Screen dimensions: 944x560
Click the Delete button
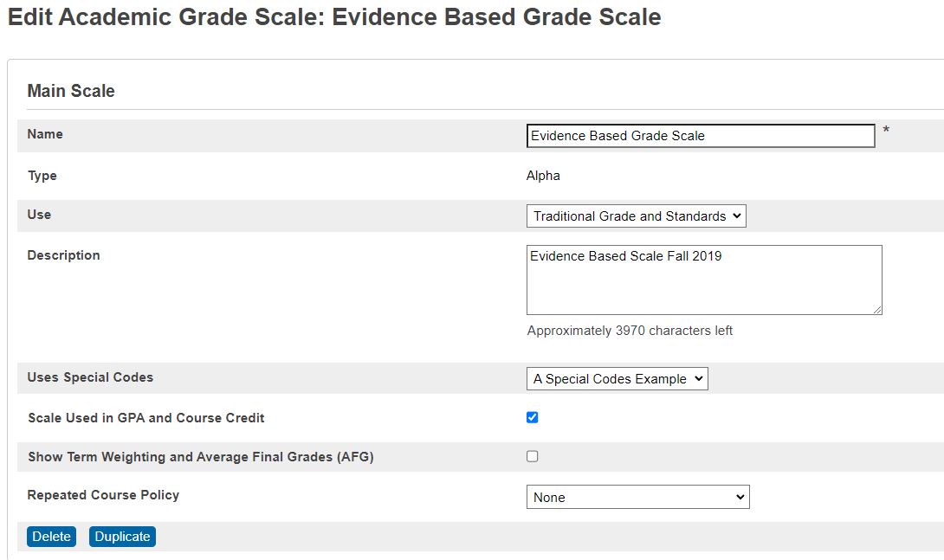click(x=51, y=537)
